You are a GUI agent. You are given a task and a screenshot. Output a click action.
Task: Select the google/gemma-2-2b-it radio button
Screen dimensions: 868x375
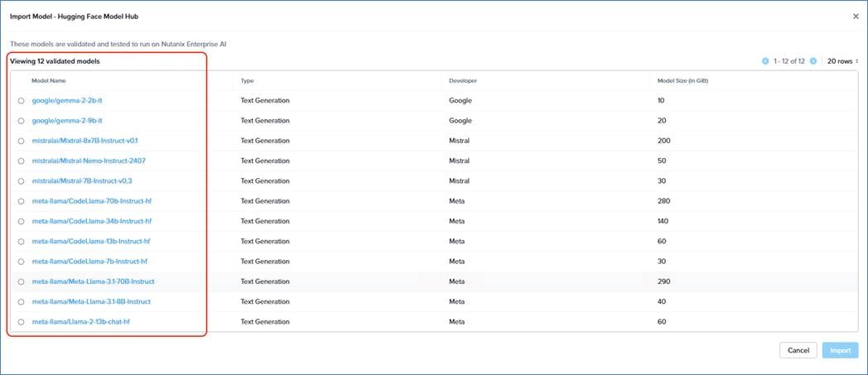[21, 101]
